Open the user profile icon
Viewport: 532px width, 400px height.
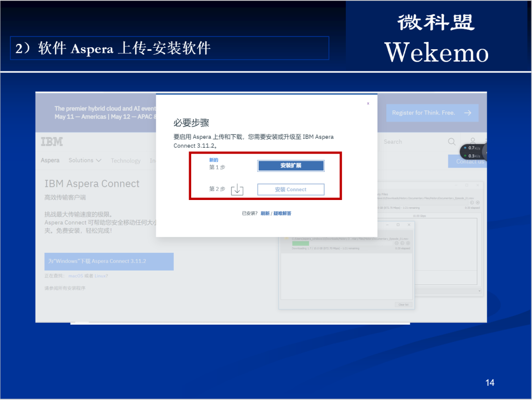click(x=472, y=140)
